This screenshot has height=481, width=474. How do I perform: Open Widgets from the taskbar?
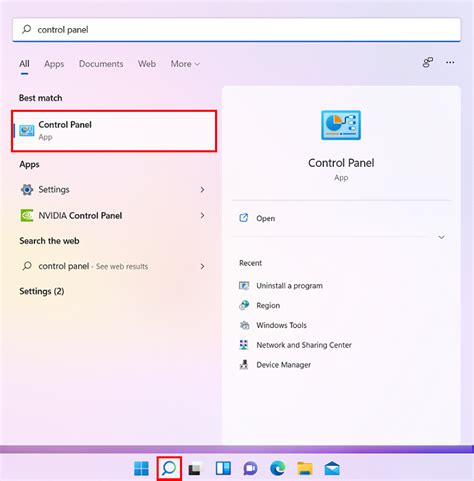coord(223,469)
